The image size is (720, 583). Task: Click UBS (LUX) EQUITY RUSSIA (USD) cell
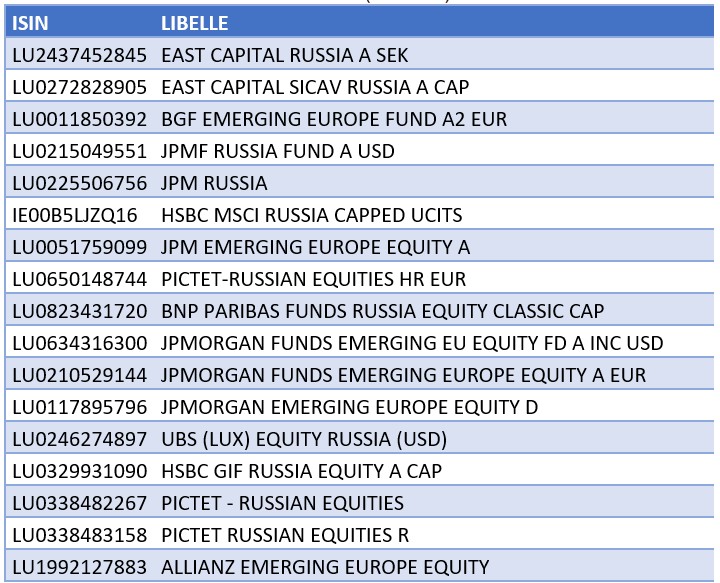(x=304, y=439)
